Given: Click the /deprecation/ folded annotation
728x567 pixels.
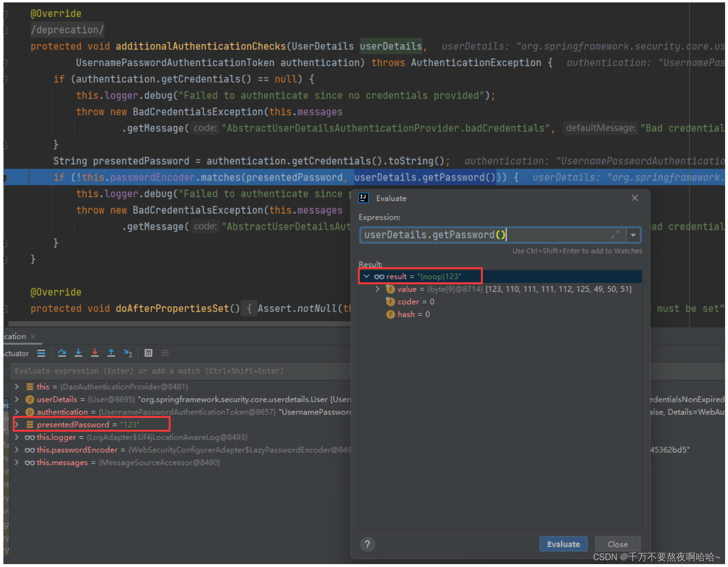Looking at the screenshot, I should (x=67, y=30).
